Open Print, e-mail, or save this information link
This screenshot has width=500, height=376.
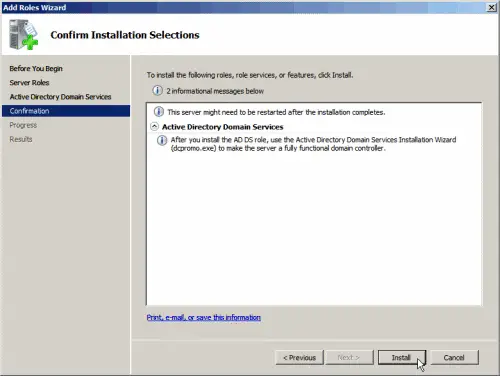pyautogui.click(x=204, y=317)
